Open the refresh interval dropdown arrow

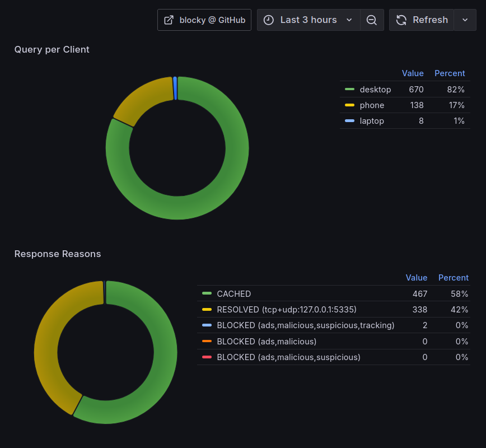pyautogui.click(x=465, y=20)
